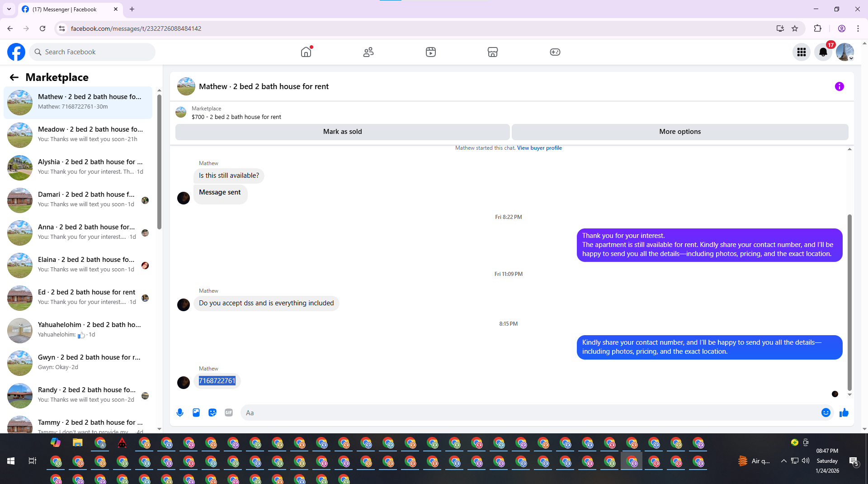Open the $700 listing title link
This screenshot has height=484, width=868.
236,117
